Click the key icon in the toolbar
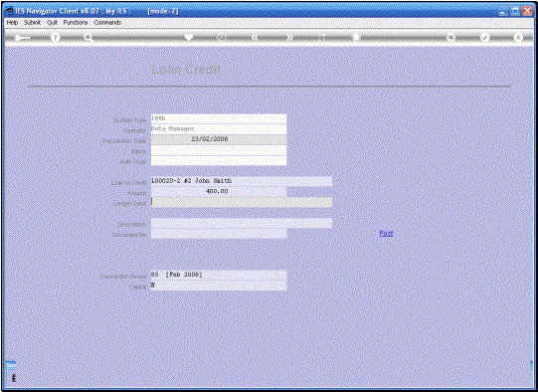Screen dimensions: 538x392 click(x=22, y=38)
